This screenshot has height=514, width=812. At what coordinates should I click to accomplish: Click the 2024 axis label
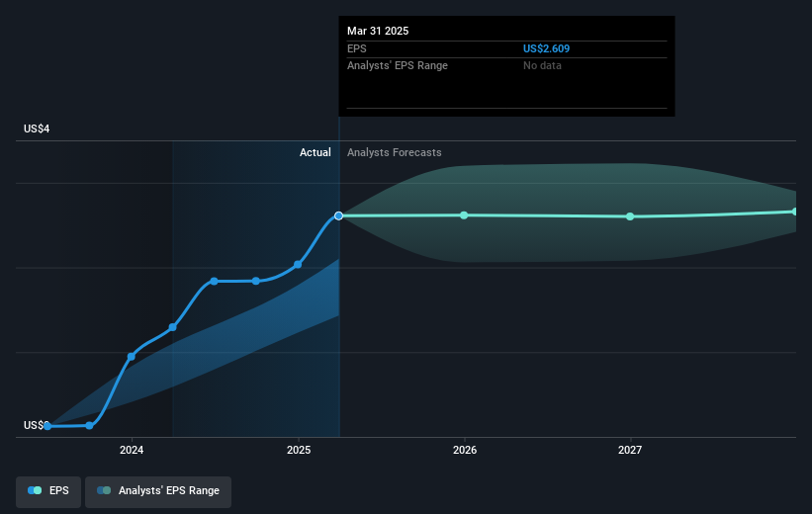click(132, 450)
